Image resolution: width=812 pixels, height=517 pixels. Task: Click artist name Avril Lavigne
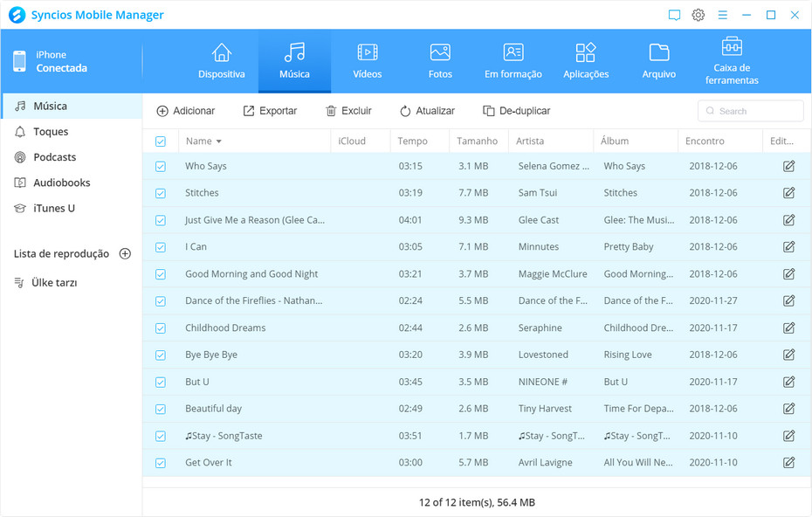(x=545, y=463)
